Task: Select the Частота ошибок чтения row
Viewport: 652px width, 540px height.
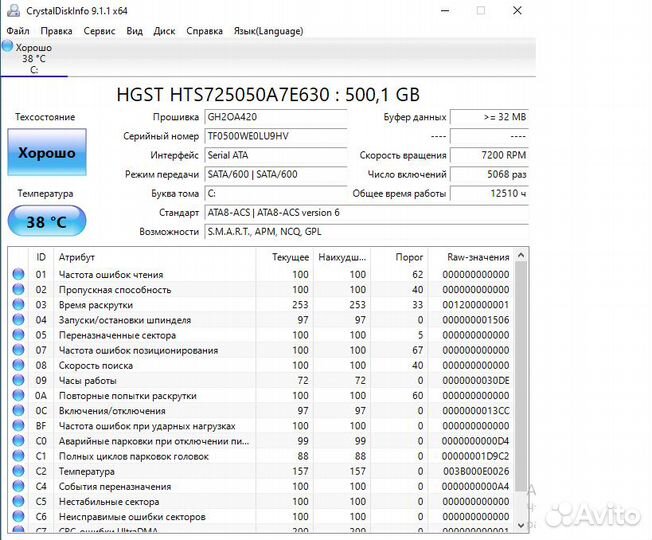Action: coord(262,274)
